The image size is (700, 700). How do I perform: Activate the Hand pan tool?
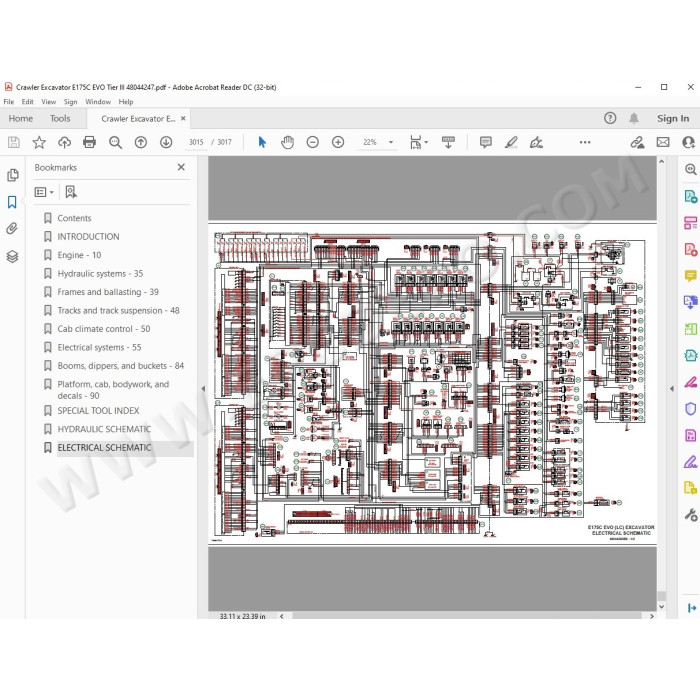288,142
